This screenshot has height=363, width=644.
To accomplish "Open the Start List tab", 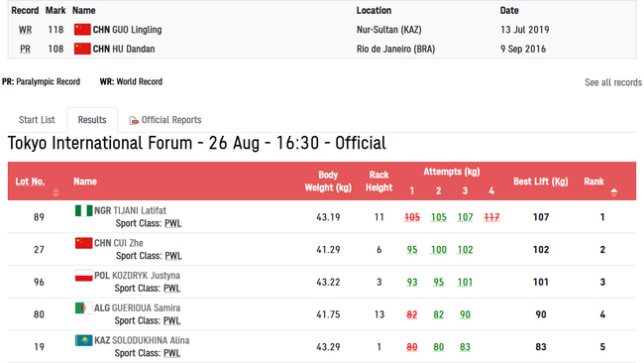I will [x=37, y=120].
